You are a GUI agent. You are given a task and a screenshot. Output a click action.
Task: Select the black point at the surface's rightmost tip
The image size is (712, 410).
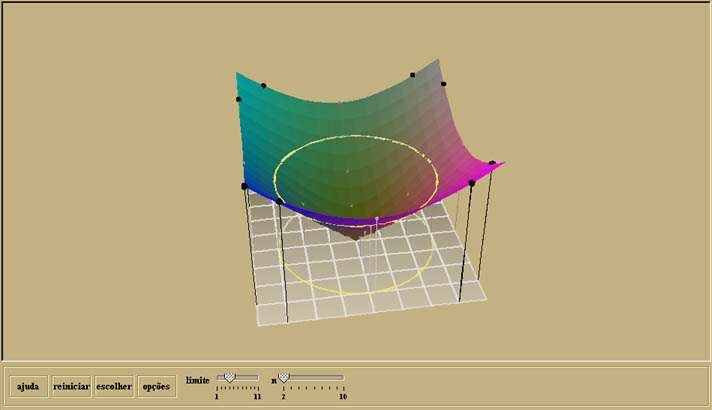point(492,163)
